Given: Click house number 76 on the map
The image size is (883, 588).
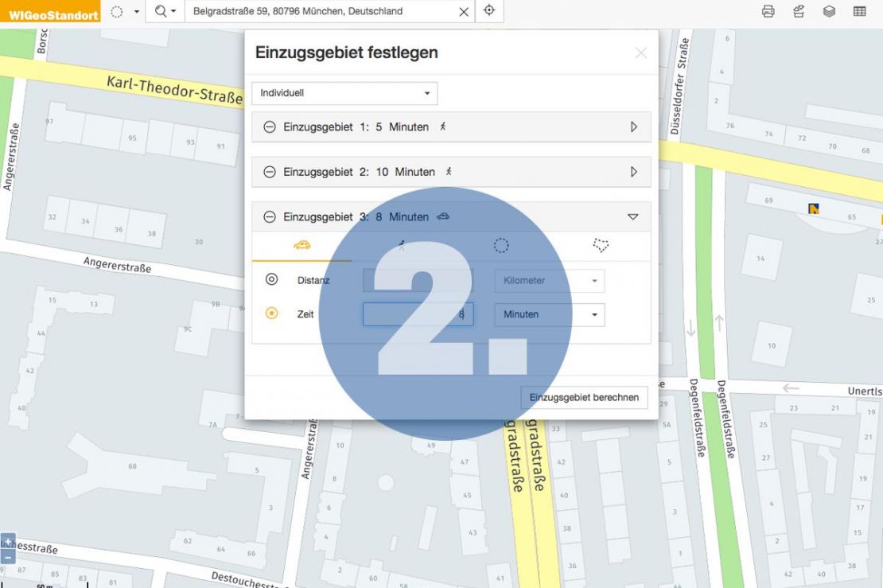Looking at the screenshot, I should click(730, 126).
